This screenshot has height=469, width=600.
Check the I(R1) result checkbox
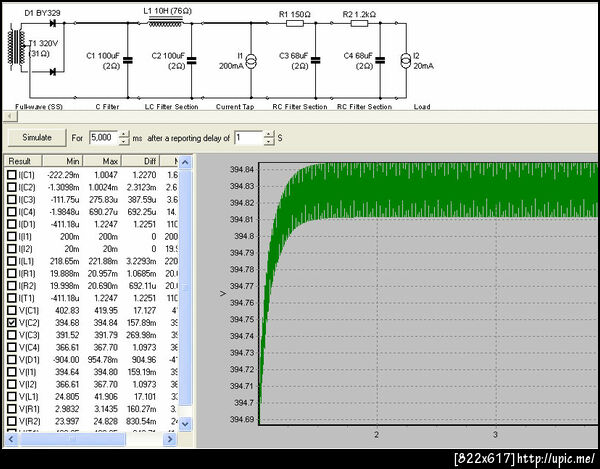point(12,273)
